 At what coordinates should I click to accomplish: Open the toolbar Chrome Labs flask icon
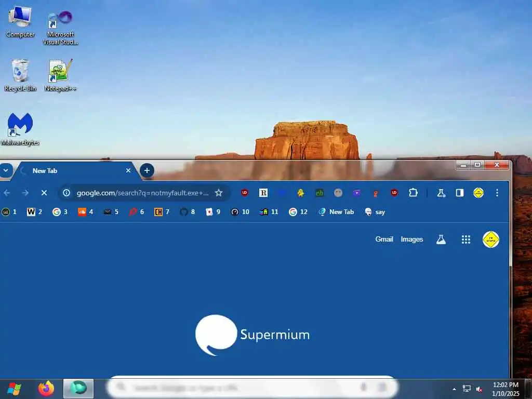point(441,193)
